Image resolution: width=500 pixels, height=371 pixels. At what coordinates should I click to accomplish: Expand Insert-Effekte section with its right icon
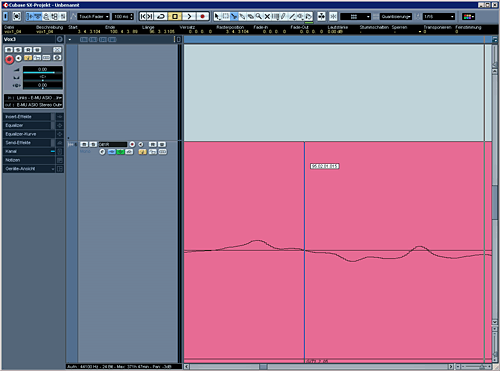(x=60, y=117)
